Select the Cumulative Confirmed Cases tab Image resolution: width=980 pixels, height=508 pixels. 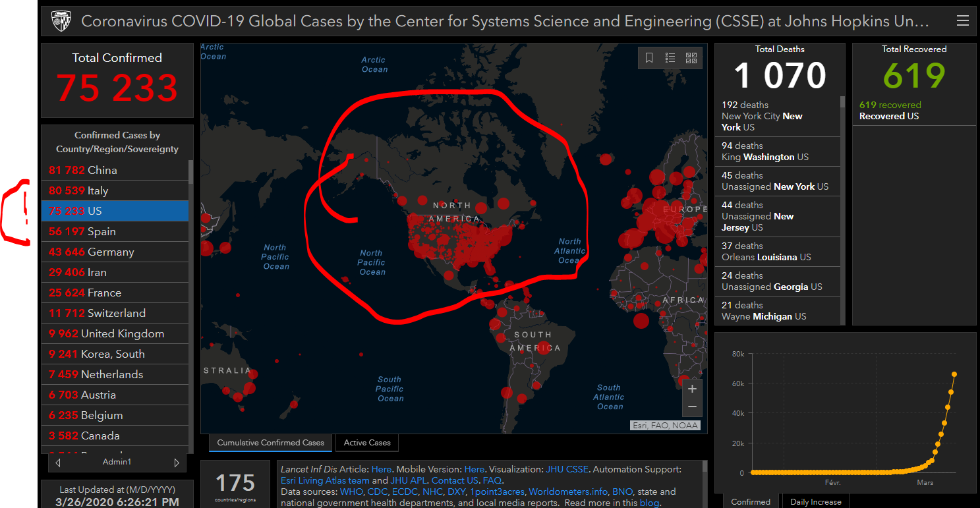point(270,443)
